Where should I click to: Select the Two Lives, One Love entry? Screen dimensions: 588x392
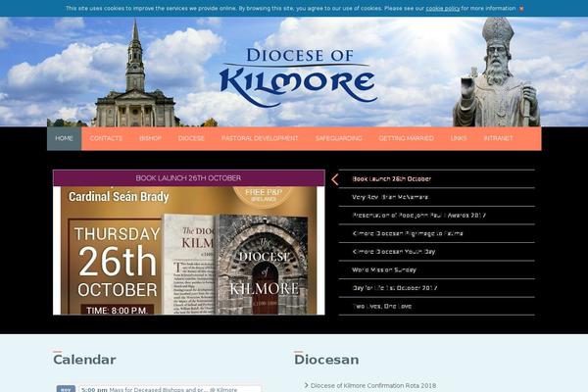436,306
